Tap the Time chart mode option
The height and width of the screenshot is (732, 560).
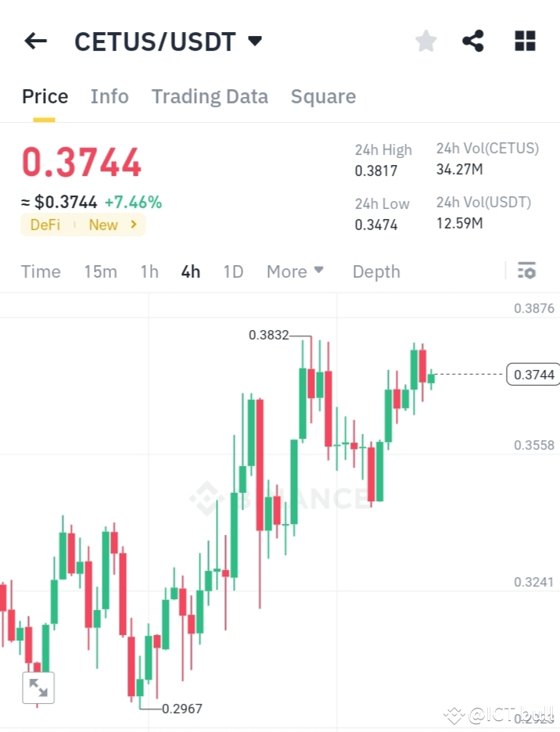click(41, 271)
